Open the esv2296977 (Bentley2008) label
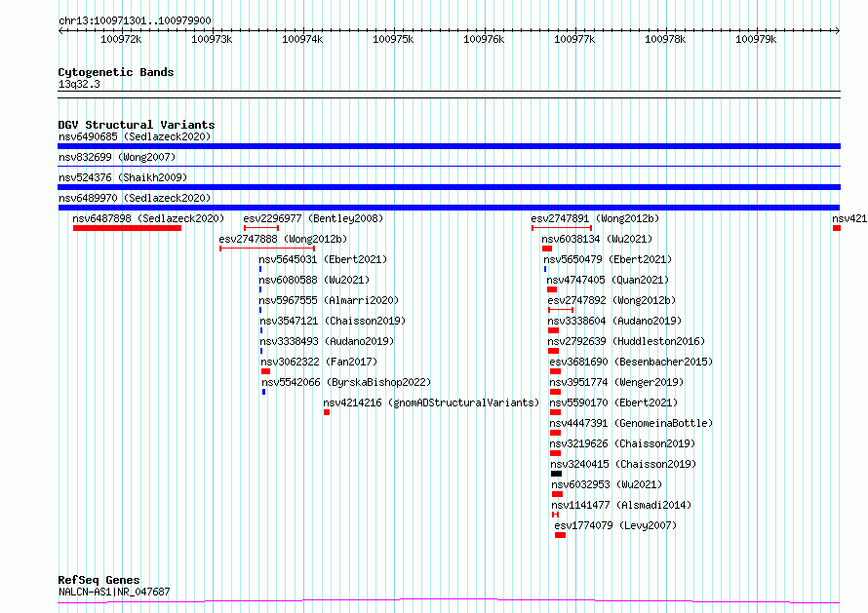Screen dimensions: 868x613 coord(313,218)
